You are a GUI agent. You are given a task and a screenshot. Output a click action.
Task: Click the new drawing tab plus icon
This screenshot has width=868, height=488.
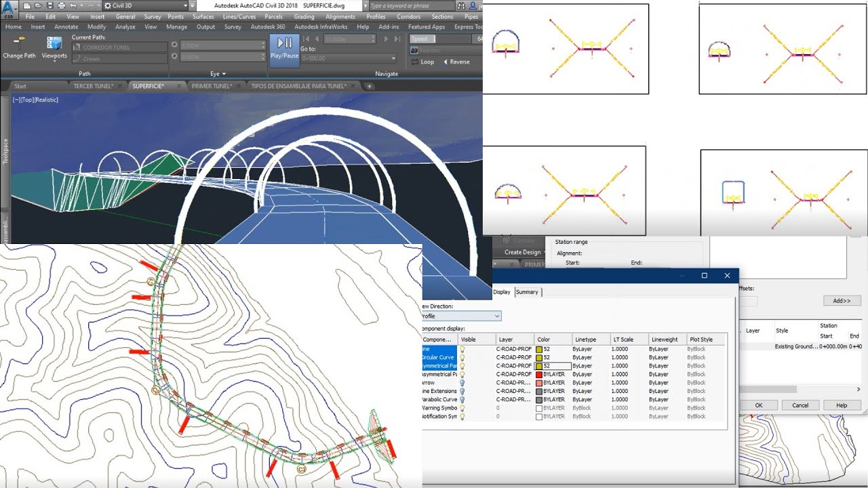(369, 86)
